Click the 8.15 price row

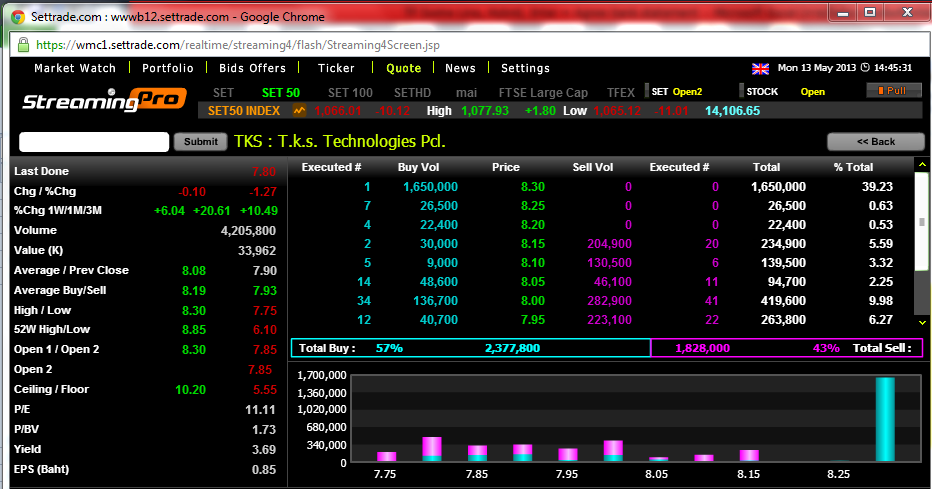pos(601,244)
